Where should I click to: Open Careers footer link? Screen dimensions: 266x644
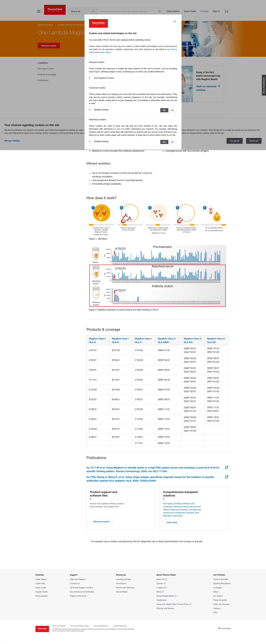click(x=161, y=583)
